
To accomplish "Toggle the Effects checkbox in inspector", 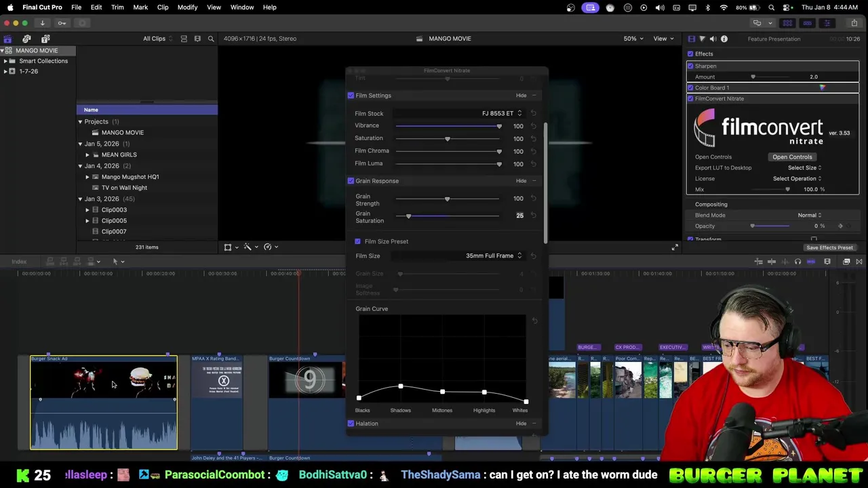I will click(x=690, y=54).
